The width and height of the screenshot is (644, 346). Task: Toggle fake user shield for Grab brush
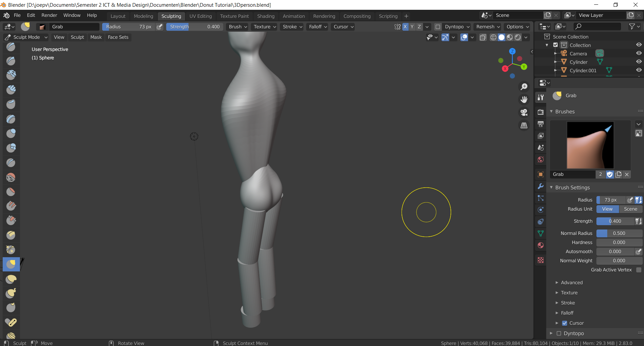610,174
